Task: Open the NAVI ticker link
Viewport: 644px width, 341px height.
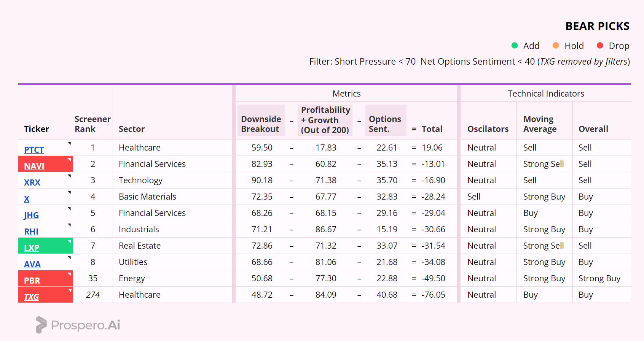Action: pos(34,166)
